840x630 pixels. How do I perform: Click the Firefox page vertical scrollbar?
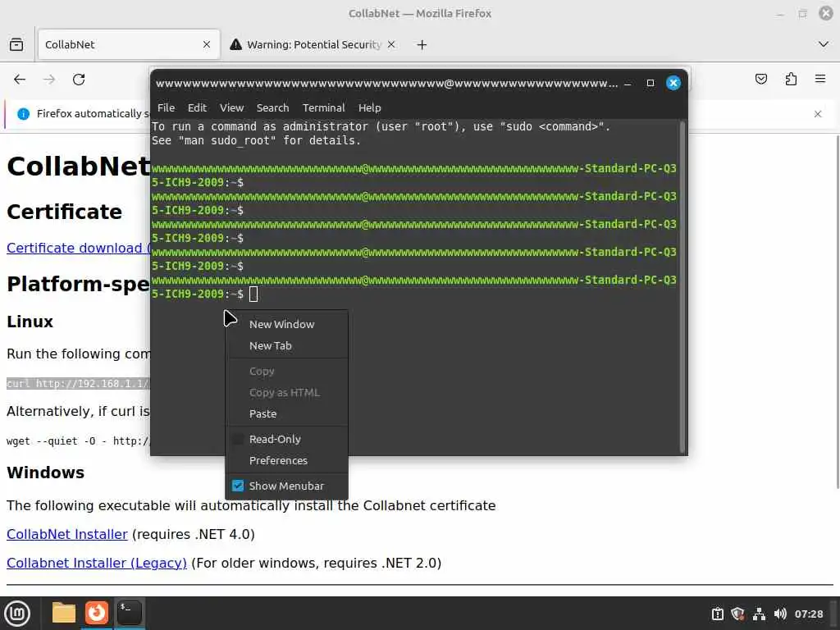(x=837, y=311)
